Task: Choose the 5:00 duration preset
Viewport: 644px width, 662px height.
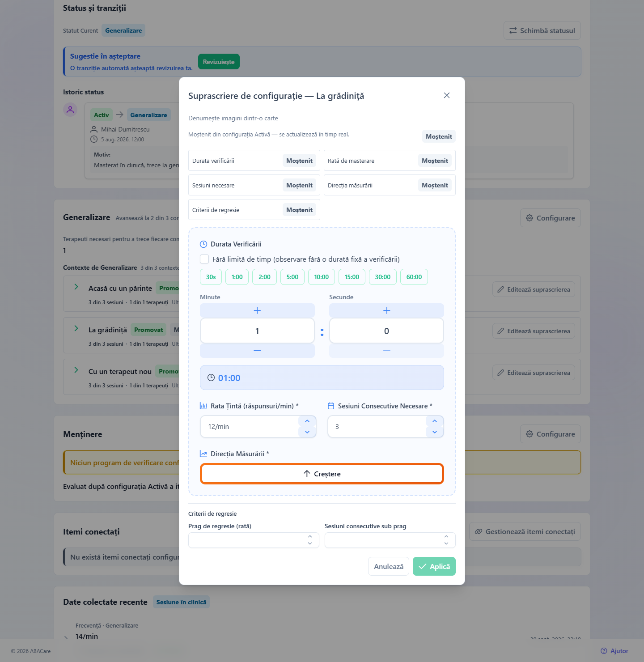Action: coord(292,277)
